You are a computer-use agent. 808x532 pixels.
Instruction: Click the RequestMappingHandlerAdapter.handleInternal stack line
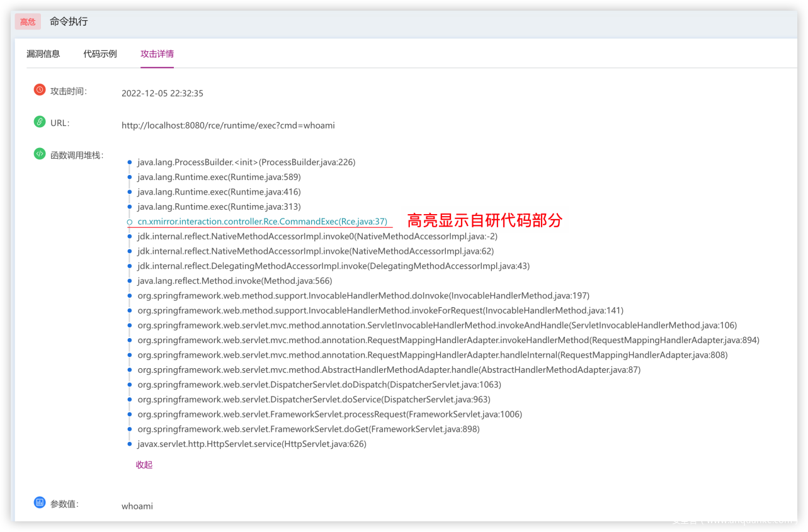coord(433,355)
